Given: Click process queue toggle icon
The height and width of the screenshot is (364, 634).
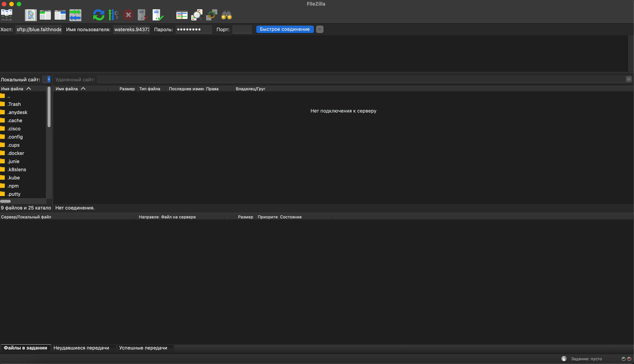Looking at the screenshot, I should point(113,15).
